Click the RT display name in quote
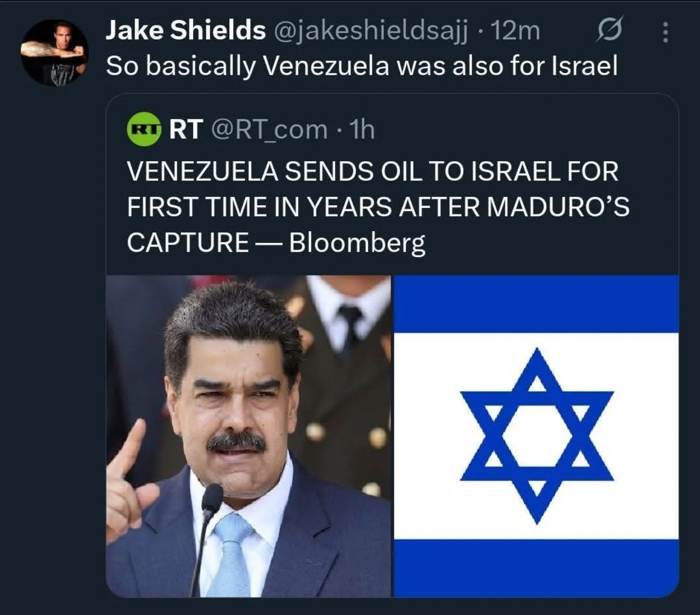Screen dimensions: 700x615 pos(186,129)
